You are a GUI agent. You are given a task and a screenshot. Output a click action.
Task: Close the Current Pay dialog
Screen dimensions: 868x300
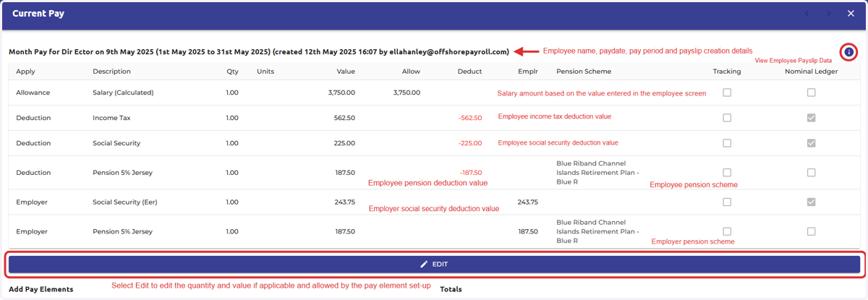coord(851,14)
